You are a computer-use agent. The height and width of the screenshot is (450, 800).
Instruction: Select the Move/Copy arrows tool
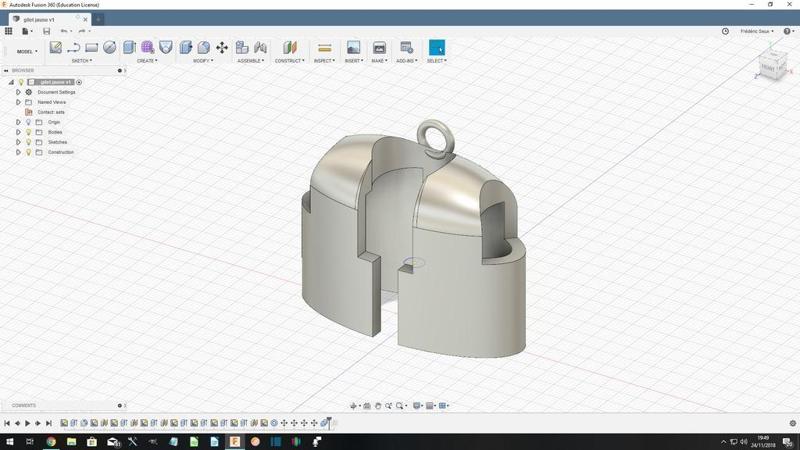click(222, 47)
